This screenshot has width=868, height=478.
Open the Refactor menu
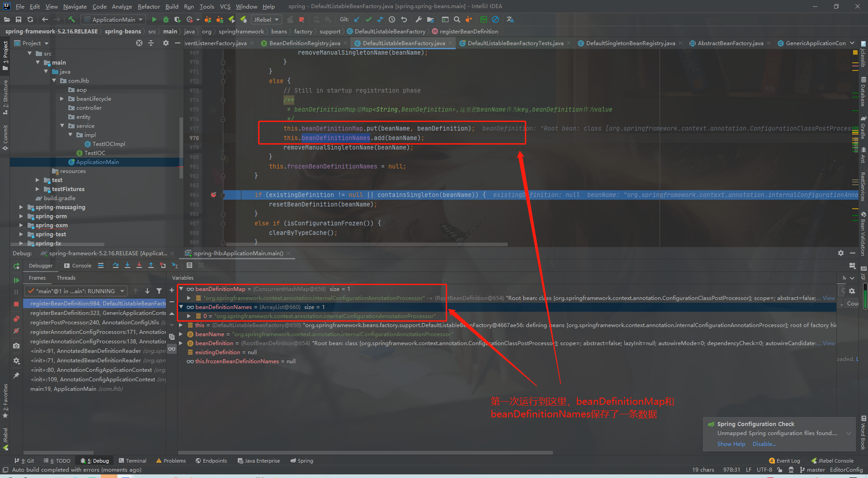point(148,6)
